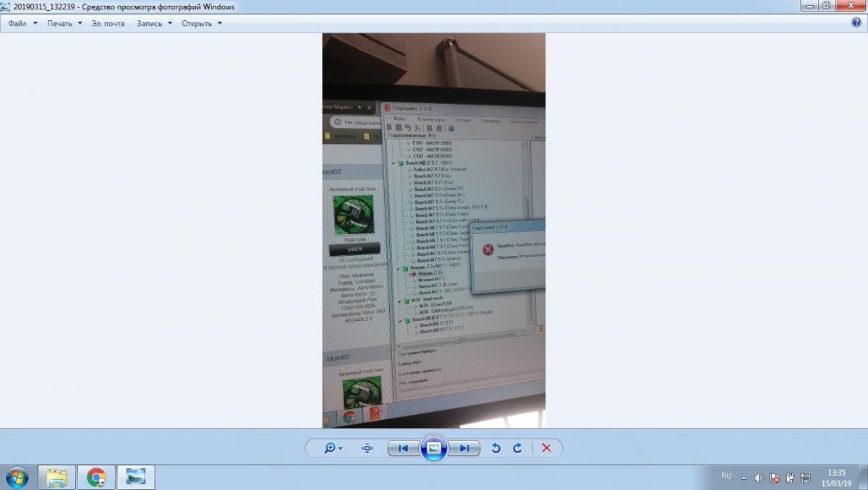
Task: Click the Photo Viewer taskbar button
Action: click(135, 477)
